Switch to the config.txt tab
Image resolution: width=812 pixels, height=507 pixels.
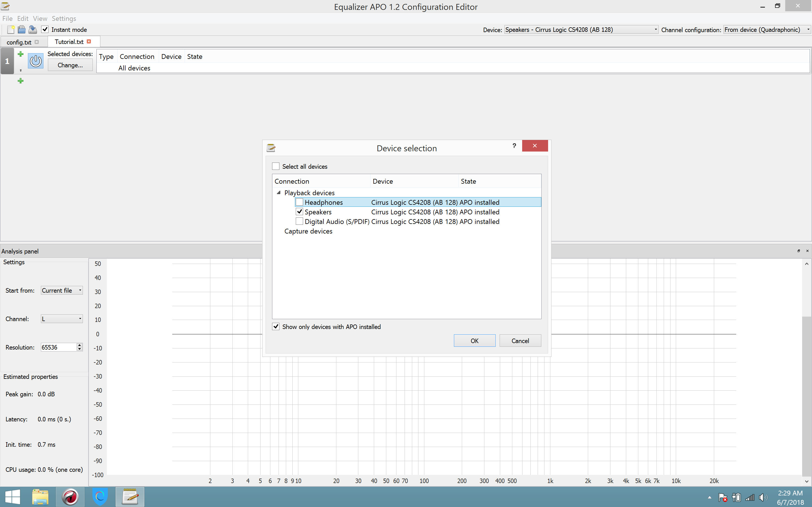(19, 42)
